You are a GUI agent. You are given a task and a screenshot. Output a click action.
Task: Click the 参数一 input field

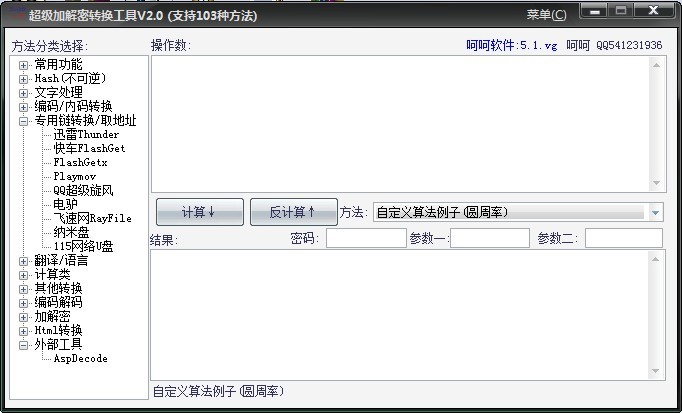[x=490, y=238]
